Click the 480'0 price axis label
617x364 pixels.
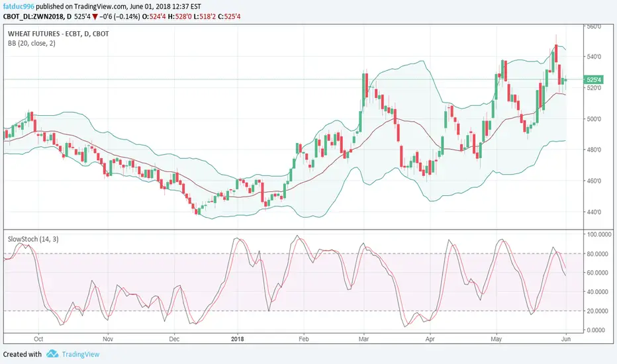(594, 150)
